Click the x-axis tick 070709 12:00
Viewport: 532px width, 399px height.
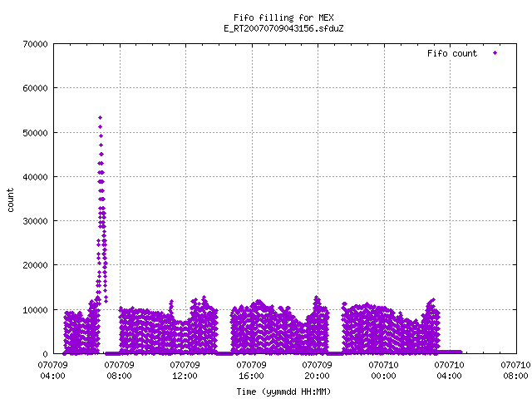click(185, 370)
